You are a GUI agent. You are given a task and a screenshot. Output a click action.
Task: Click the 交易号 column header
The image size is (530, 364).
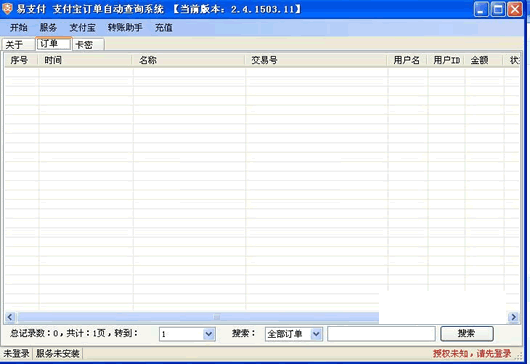[x=316, y=60]
